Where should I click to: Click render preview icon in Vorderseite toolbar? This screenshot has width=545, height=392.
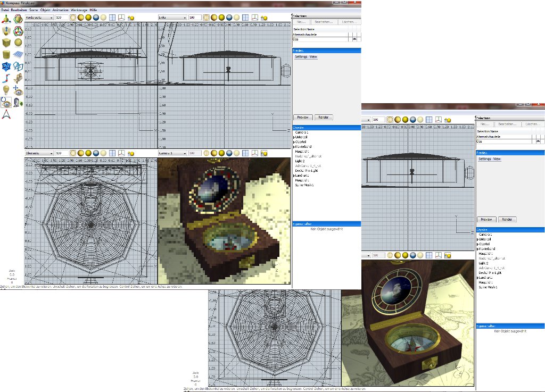click(131, 18)
